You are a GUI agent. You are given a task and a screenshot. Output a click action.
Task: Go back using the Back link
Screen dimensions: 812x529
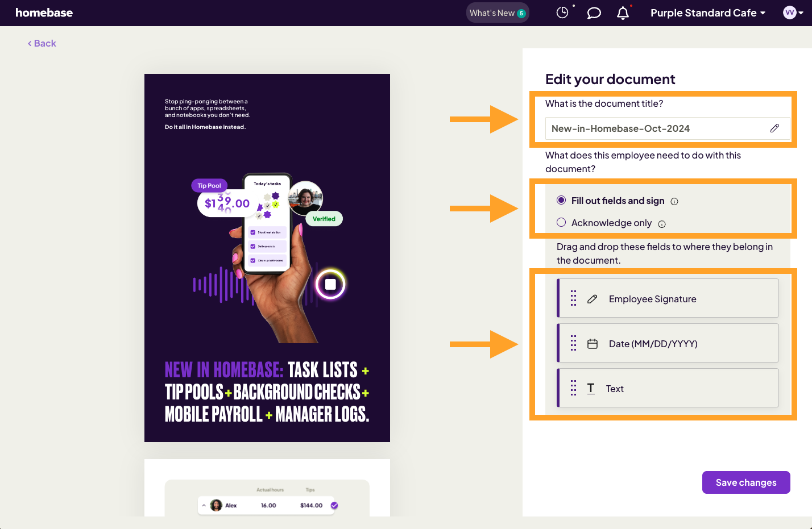(42, 43)
